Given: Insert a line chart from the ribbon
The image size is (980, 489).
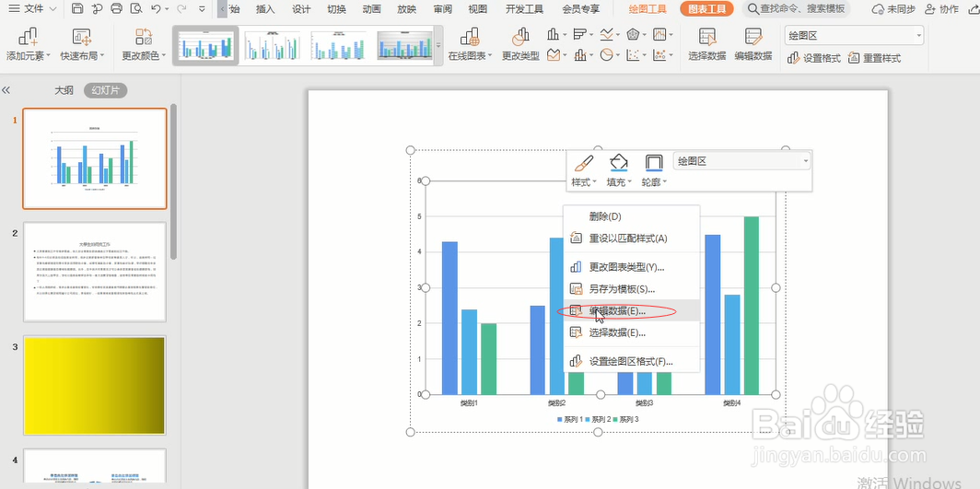Looking at the screenshot, I should [606, 34].
